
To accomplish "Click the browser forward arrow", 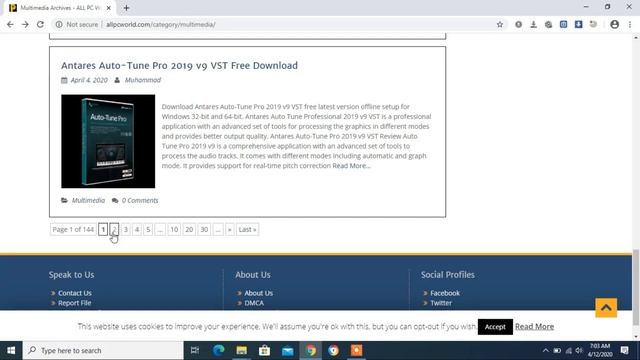I will coord(25,24).
